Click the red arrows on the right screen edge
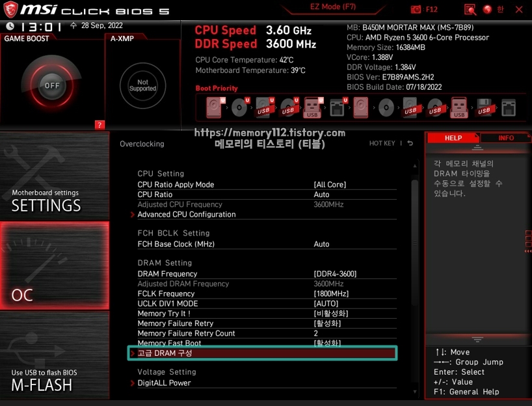The width and height of the screenshot is (532, 406). (x=528, y=251)
